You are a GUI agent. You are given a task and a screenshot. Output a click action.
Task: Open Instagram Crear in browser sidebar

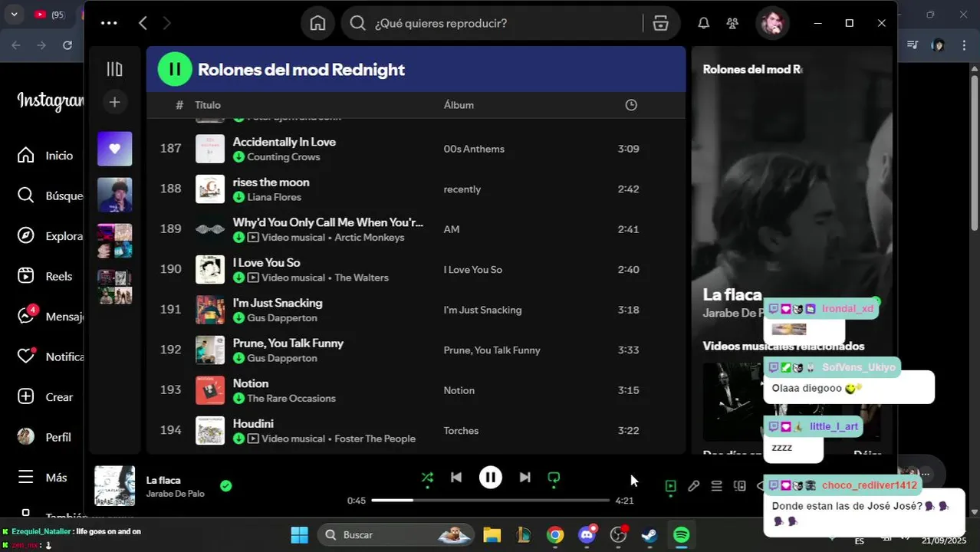[46, 397]
